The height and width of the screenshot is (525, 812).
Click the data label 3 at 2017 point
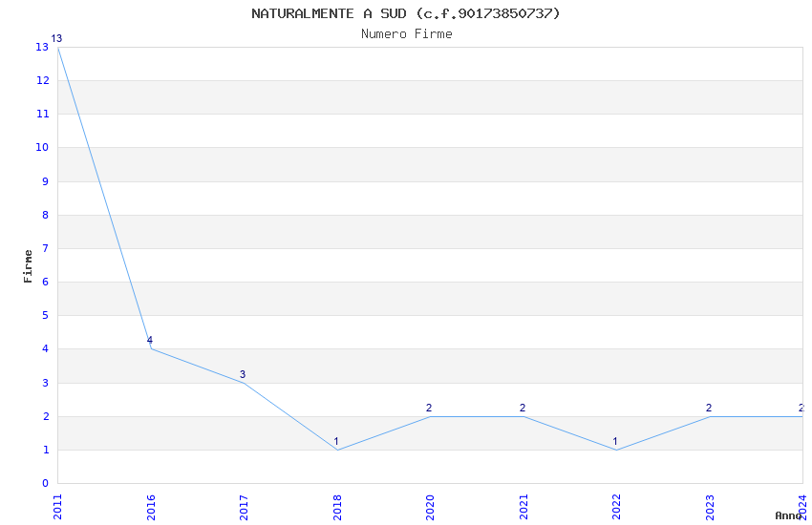pyautogui.click(x=243, y=374)
